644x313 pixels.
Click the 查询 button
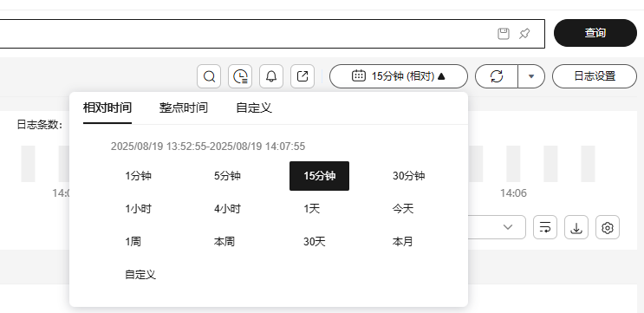pos(595,33)
